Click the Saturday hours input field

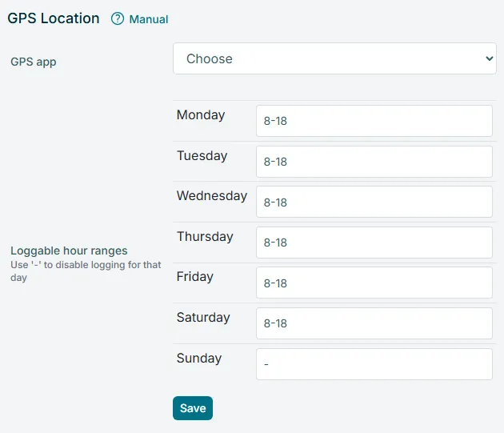click(x=374, y=323)
